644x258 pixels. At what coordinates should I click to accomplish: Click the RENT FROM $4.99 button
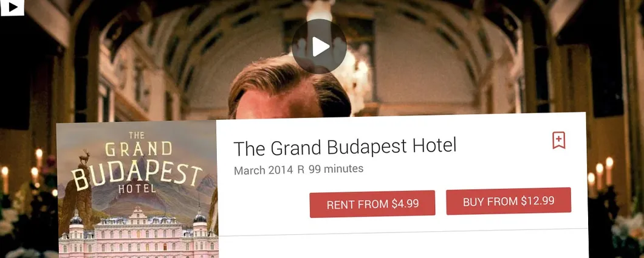[x=372, y=204]
